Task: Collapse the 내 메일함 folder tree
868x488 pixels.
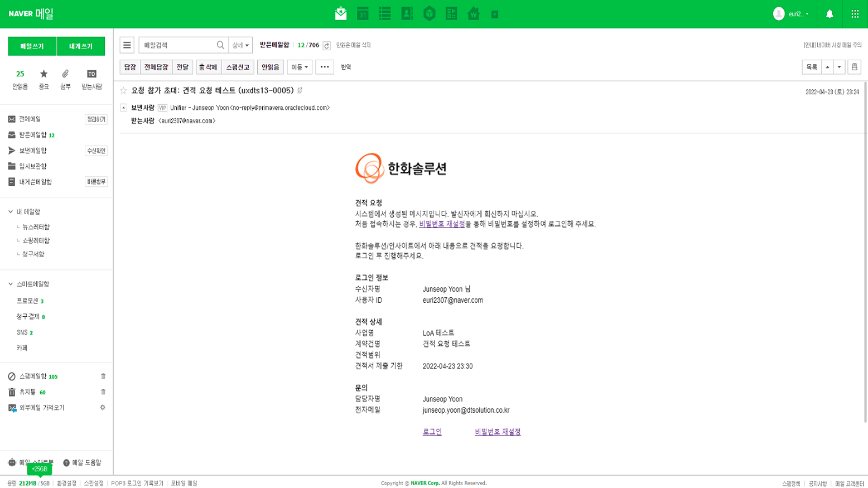Action: pos(11,212)
